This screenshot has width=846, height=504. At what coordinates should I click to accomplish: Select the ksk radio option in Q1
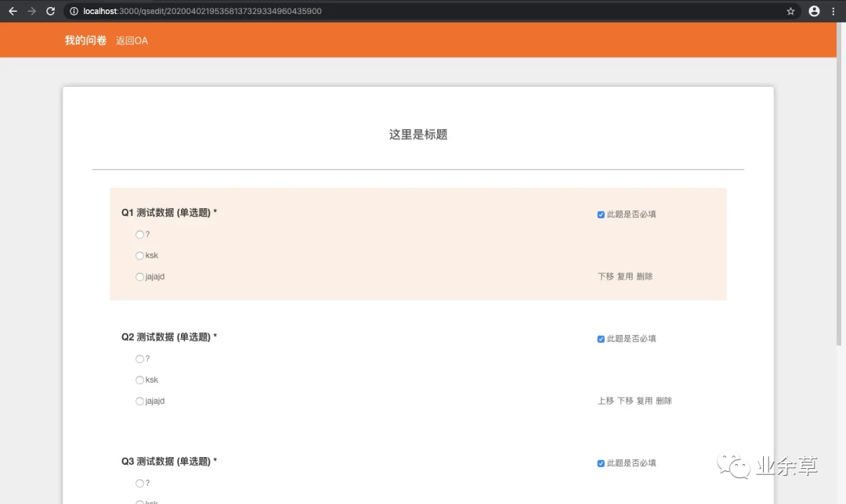(x=139, y=255)
